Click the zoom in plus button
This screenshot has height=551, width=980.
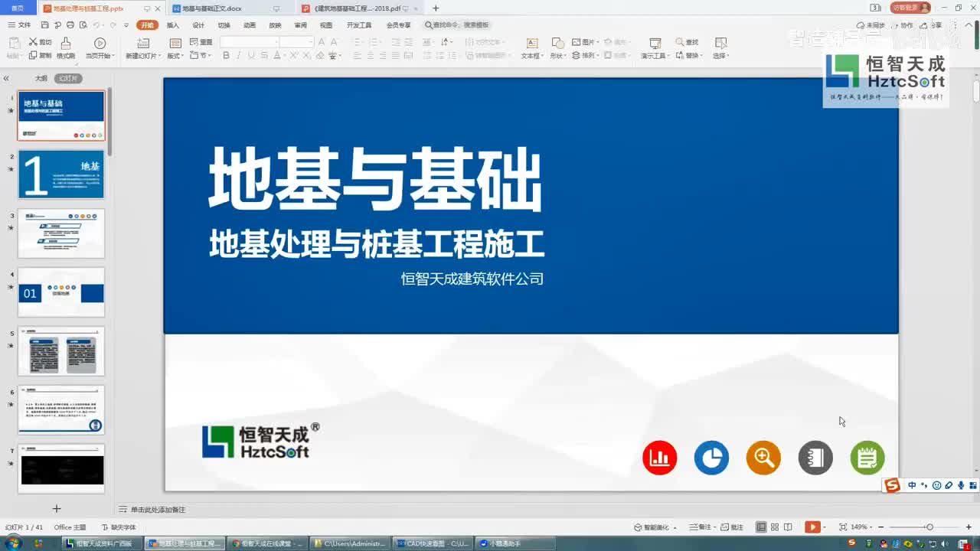(969, 527)
